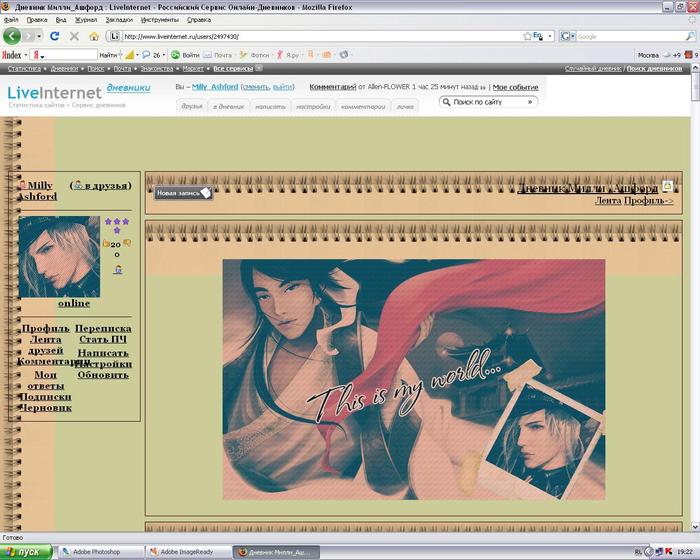
Task: Click the Новая запись button
Action: point(183,193)
